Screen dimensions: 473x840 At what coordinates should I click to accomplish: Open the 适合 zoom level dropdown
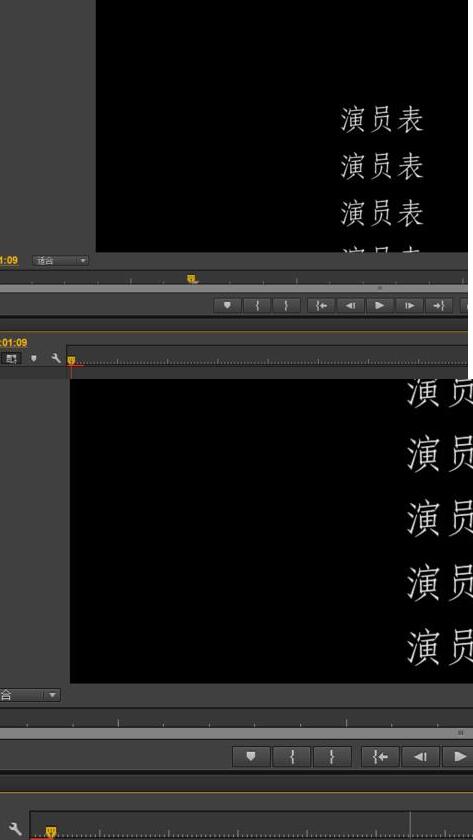[61, 261]
